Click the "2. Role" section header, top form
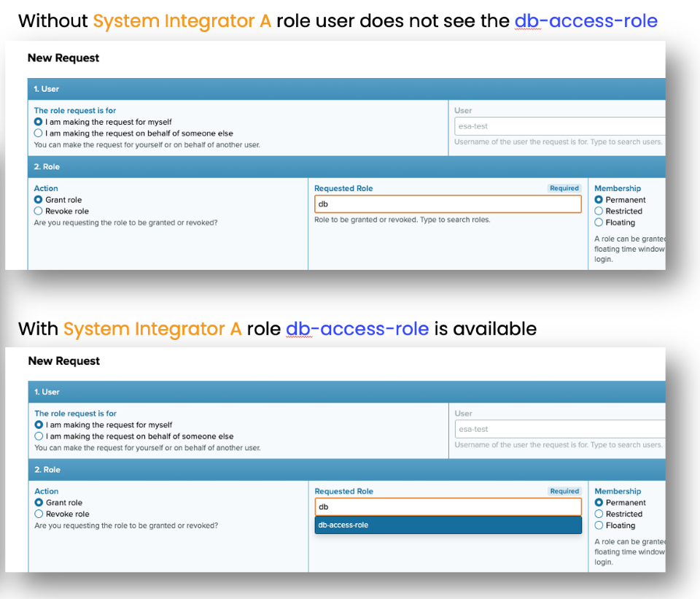 (x=47, y=166)
